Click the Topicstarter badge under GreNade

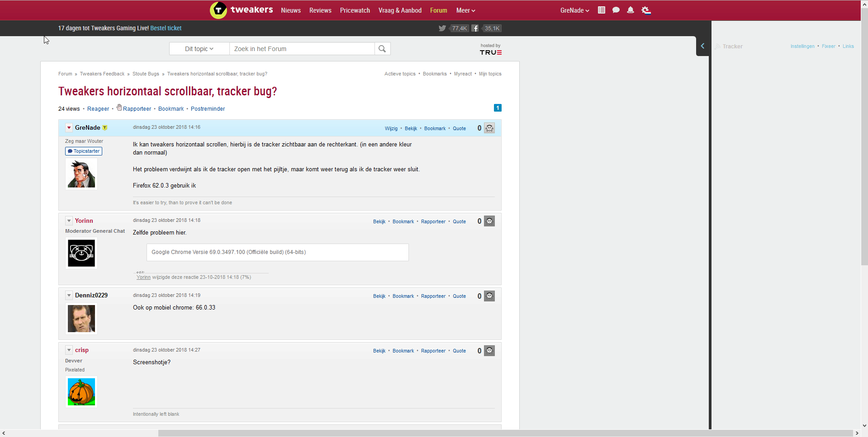[x=84, y=151]
